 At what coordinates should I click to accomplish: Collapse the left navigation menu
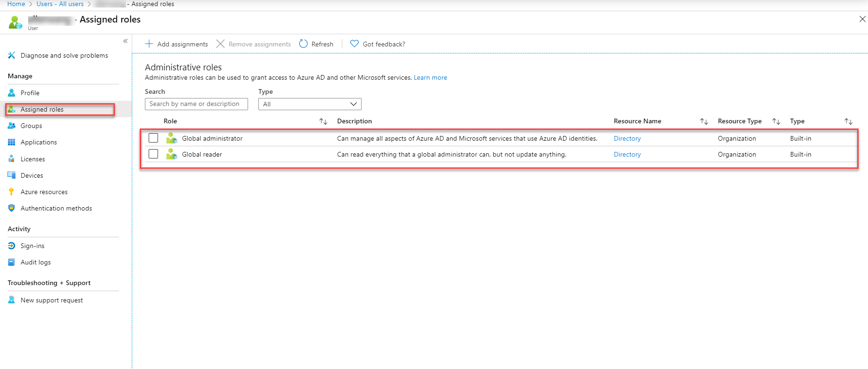(125, 41)
